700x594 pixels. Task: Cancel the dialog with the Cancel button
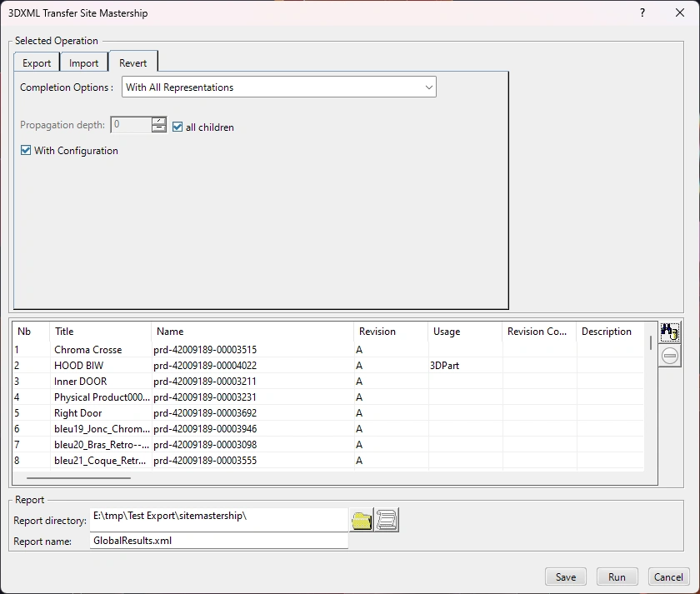coord(668,577)
